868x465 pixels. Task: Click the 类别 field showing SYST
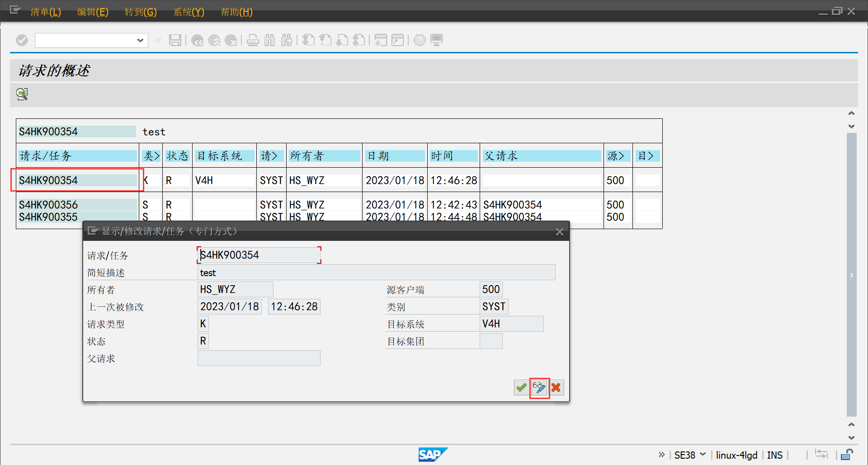click(x=494, y=306)
